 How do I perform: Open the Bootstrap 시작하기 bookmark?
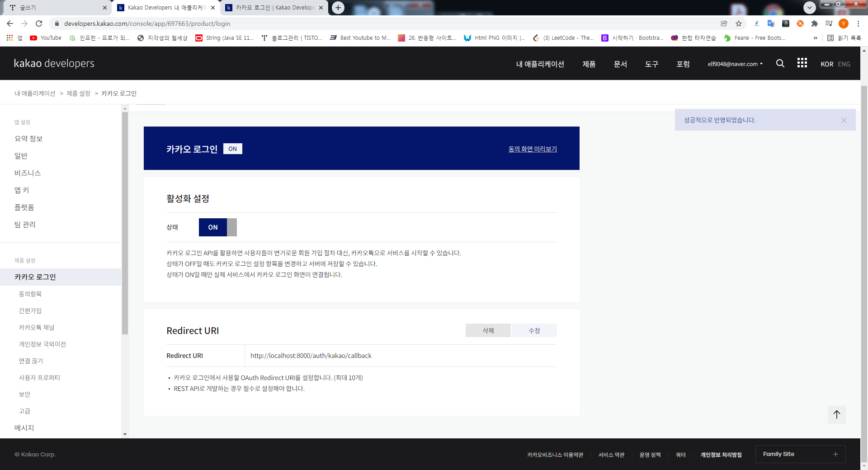click(632, 38)
